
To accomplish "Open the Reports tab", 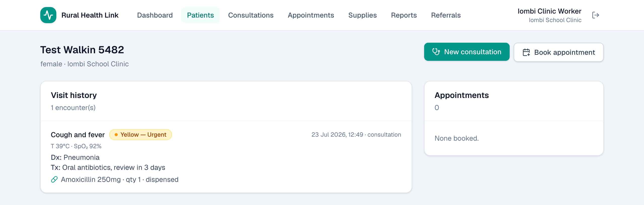I will pyautogui.click(x=404, y=15).
